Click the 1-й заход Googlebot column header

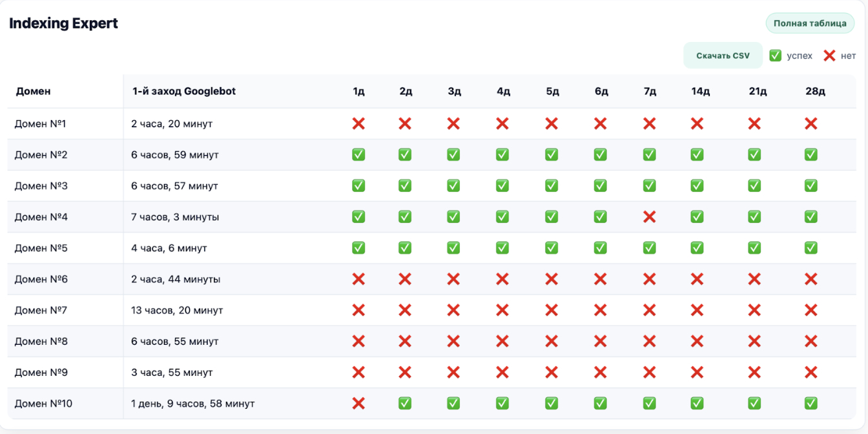(183, 91)
